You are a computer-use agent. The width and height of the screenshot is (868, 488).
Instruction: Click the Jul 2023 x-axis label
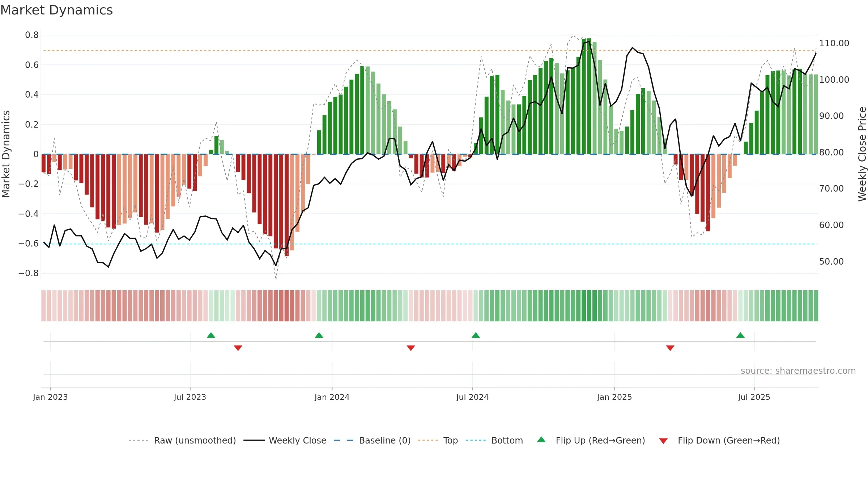(190, 397)
